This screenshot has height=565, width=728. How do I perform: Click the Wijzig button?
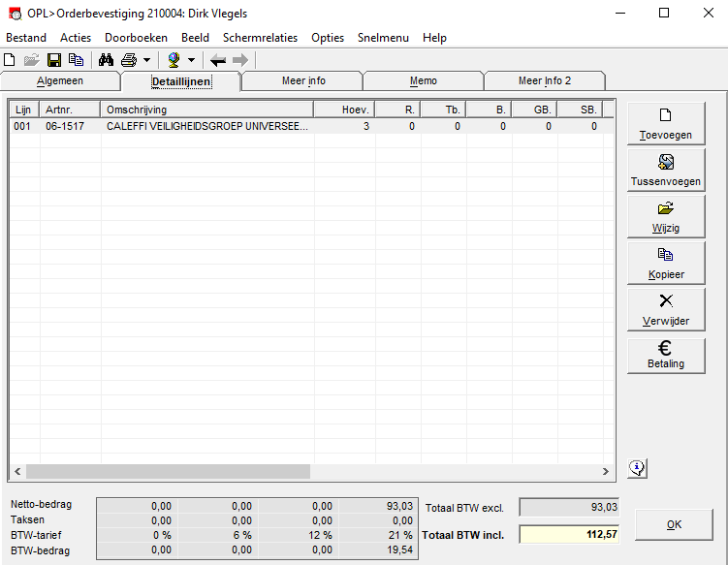pyautogui.click(x=666, y=217)
